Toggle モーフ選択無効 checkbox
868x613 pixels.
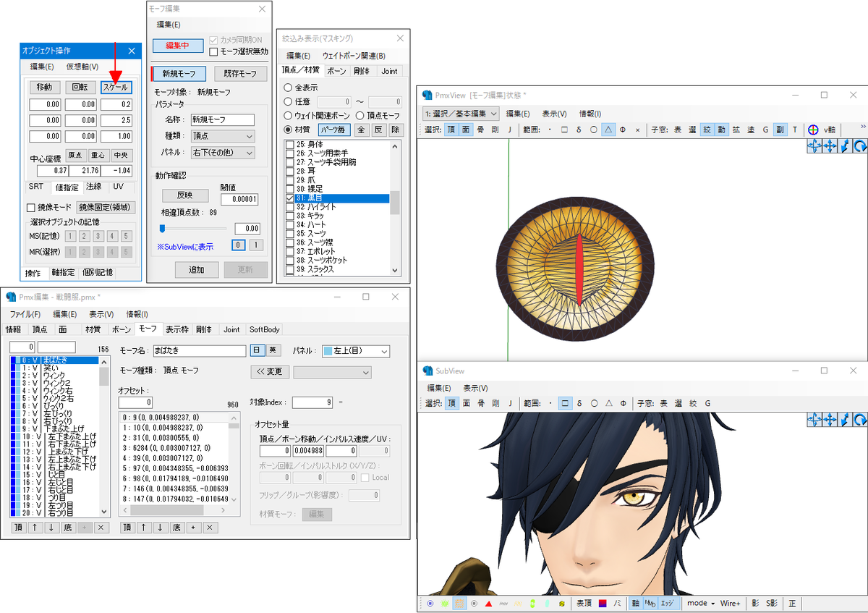click(x=213, y=51)
